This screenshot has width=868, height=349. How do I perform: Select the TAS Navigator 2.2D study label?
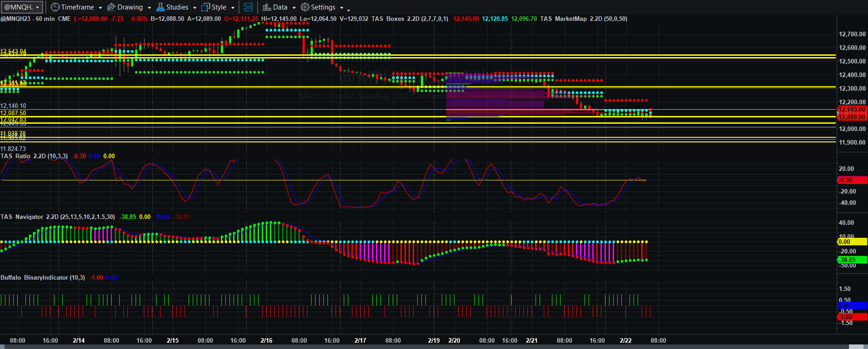[x=58, y=217]
